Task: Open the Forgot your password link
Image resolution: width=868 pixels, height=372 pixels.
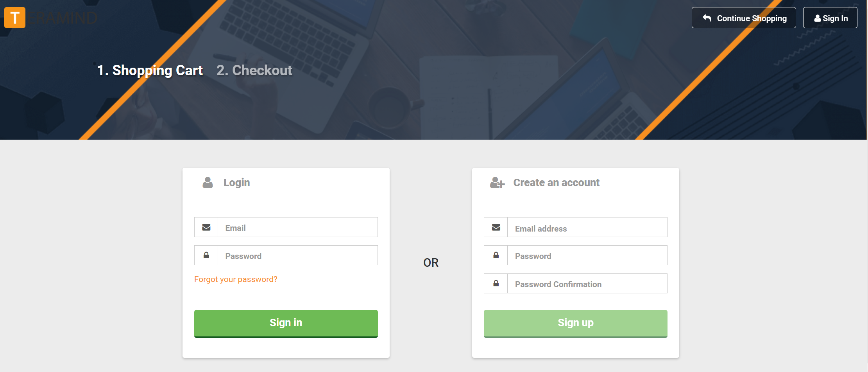Action: tap(236, 279)
